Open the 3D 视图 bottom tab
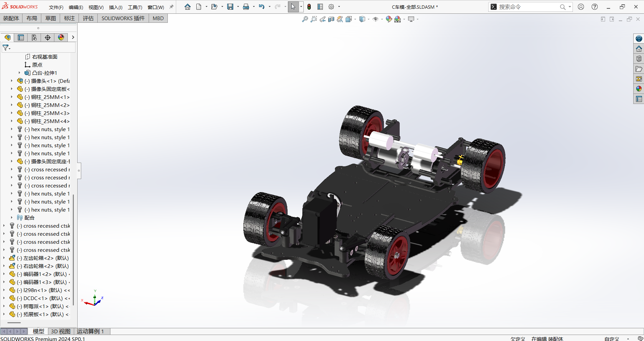This screenshot has height=341, width=644. (61, 331)
